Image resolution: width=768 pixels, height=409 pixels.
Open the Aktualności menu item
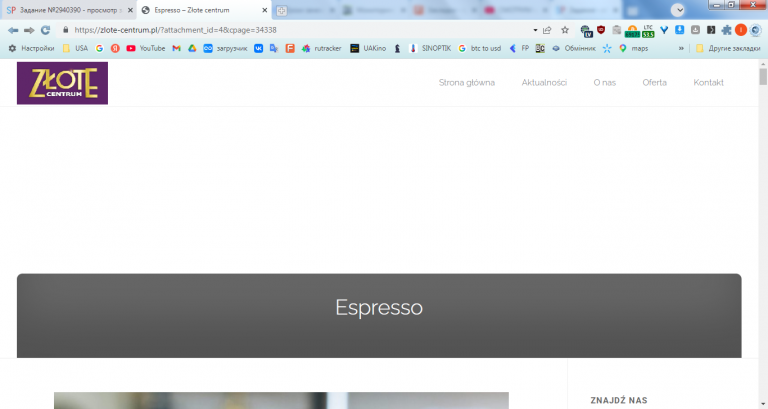click(544, 83)
